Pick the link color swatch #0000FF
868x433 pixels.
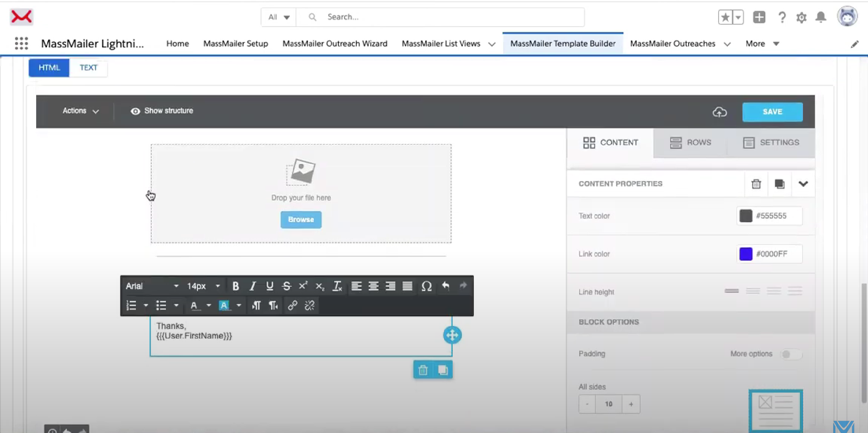746,254
